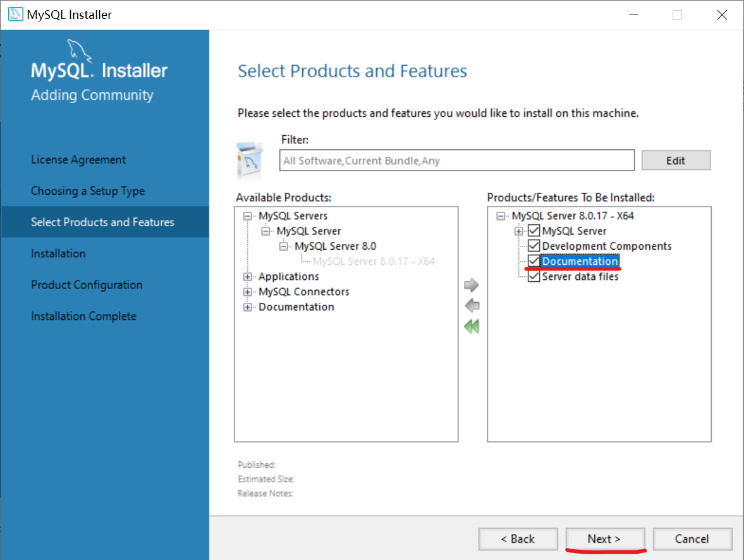744x560 pixels.
Task: Go to Choosing a Setup Type step
Action: pos(88,191)
